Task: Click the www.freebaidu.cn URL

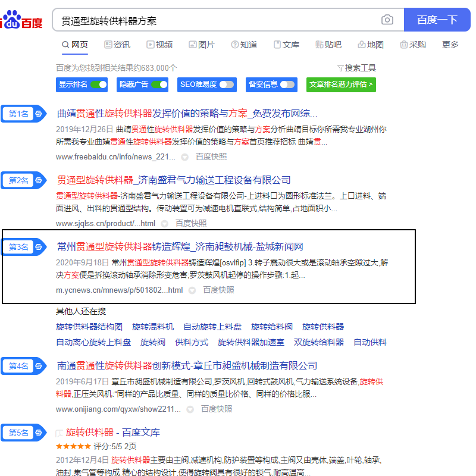Action: pos(115,157)
